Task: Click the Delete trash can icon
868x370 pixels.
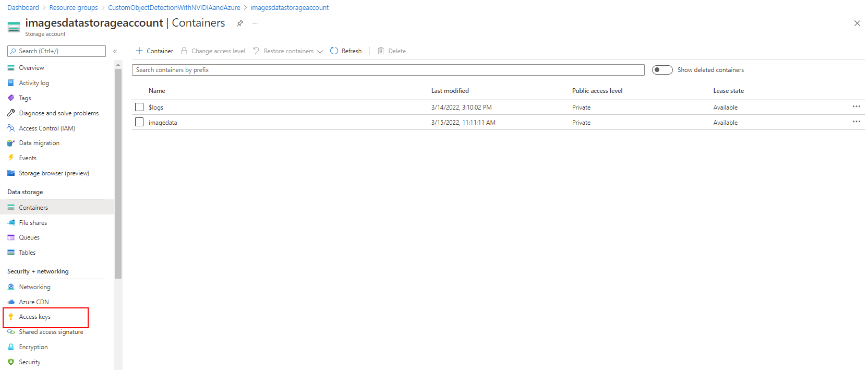Action: 381,51
